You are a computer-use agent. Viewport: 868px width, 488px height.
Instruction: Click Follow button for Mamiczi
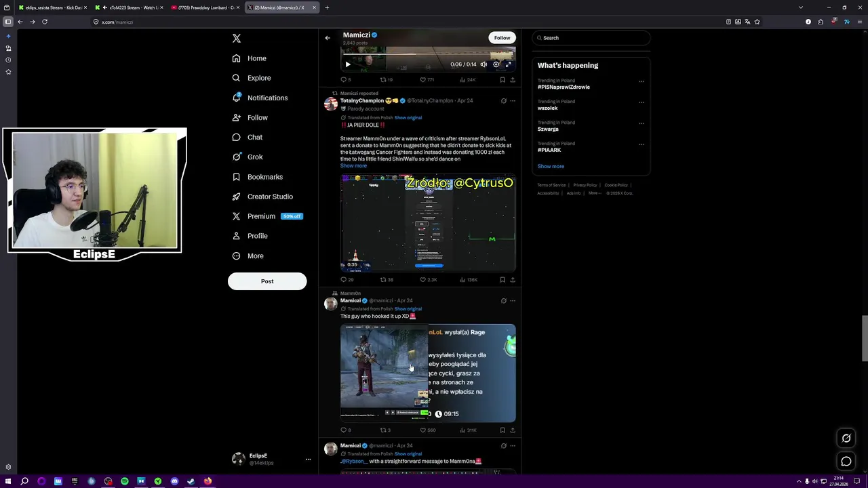point(502,38)
